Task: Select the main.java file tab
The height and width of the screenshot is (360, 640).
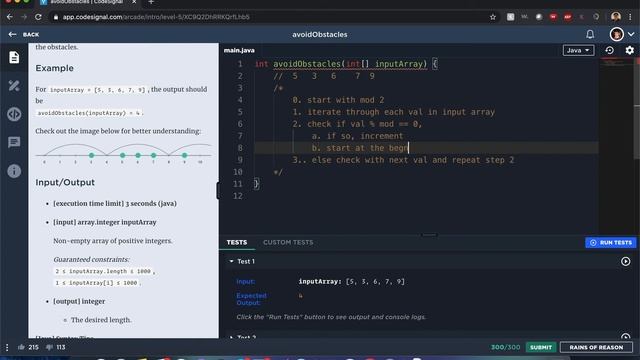Action: (239, 50)
